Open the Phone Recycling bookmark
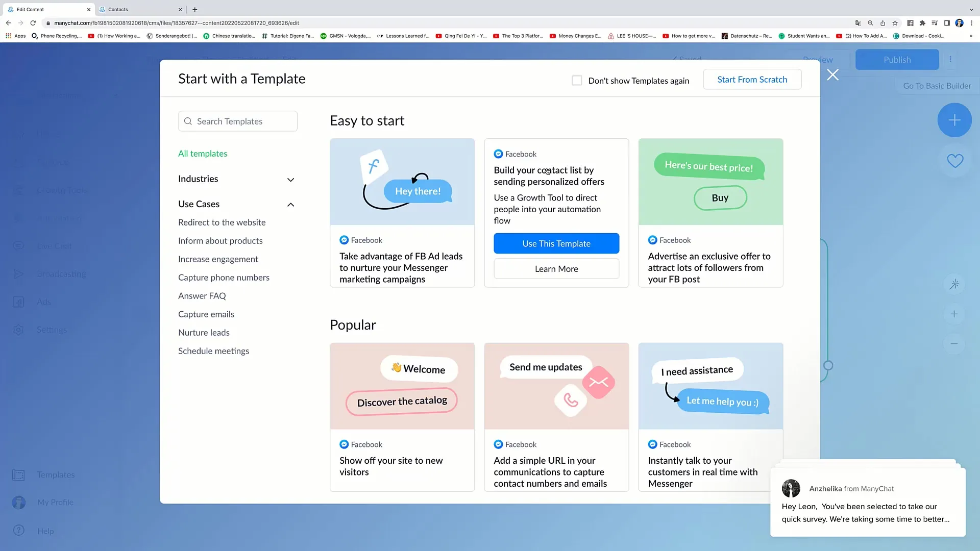This screenshot has height=551, width=980. coord(56,36)
